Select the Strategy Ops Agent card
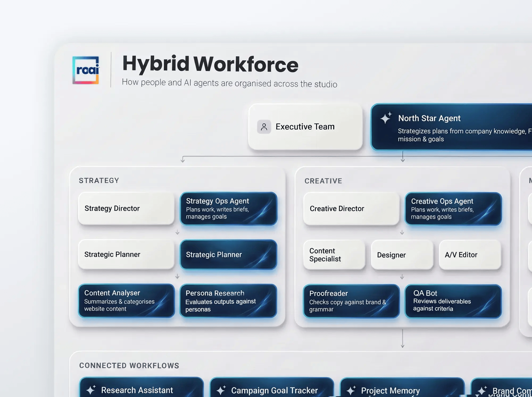This screenshot has height=397, width=532. [228, 209]
